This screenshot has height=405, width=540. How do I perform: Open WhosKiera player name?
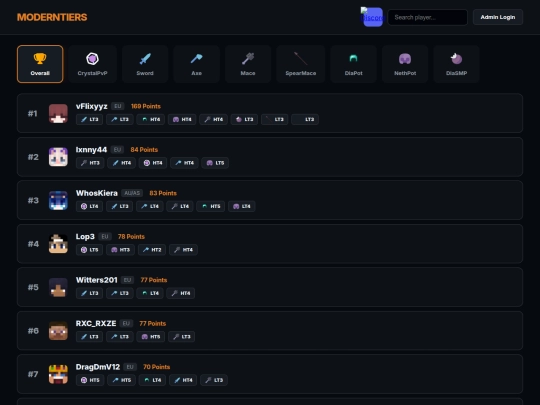pyautogui.click(x=97, y=193)
